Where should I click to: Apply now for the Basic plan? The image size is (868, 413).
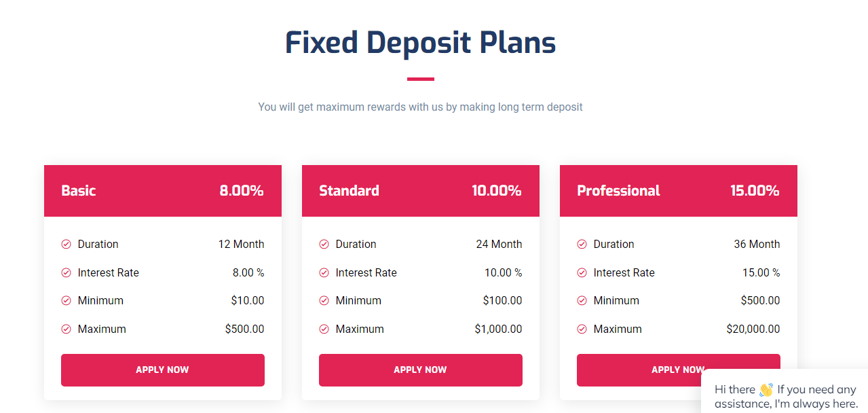point(163,370)
